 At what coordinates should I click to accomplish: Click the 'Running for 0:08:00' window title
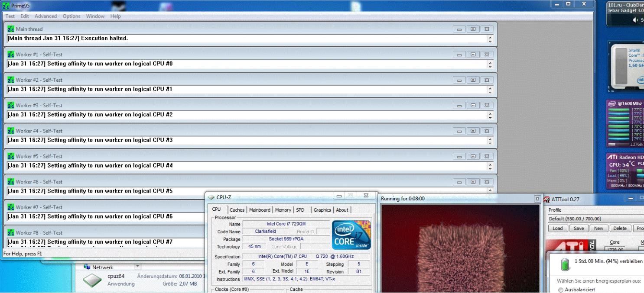coord(403,199)
